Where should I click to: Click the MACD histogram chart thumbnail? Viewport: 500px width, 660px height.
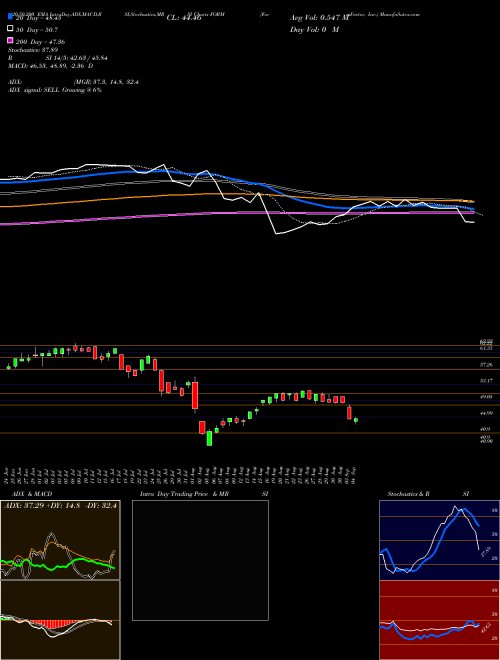pyautogui.click(x=60, y=620)
